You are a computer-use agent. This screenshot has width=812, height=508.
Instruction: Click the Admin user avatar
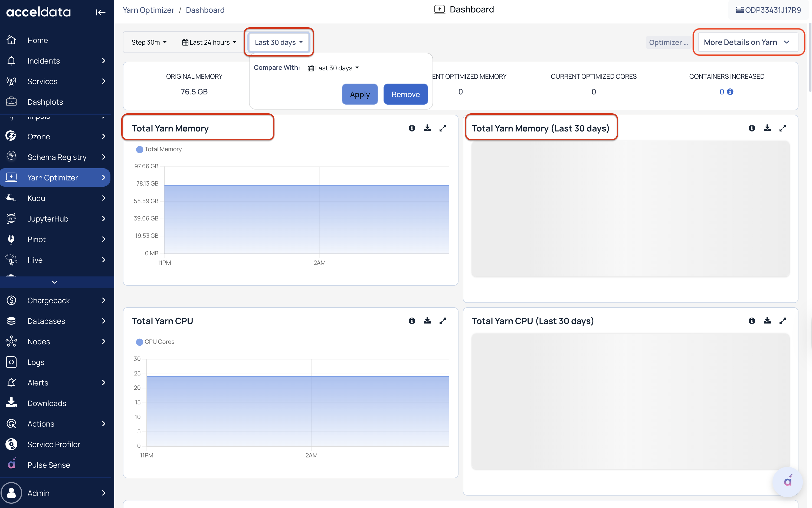pyautogui.click(x=11, y=493)
